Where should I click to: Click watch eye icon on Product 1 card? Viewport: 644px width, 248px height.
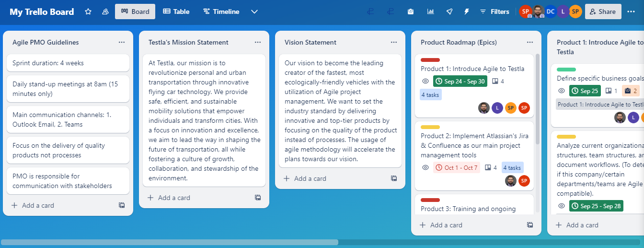coord(425,82)
